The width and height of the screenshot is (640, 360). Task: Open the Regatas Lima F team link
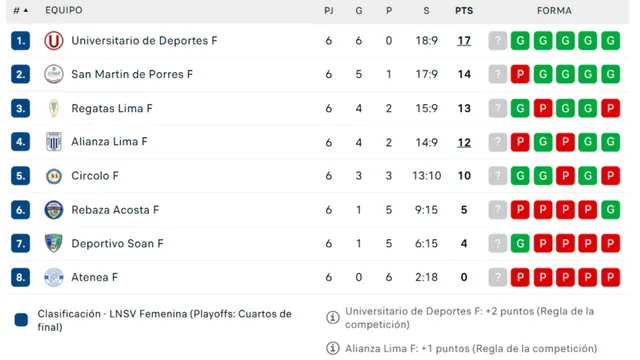112,109
